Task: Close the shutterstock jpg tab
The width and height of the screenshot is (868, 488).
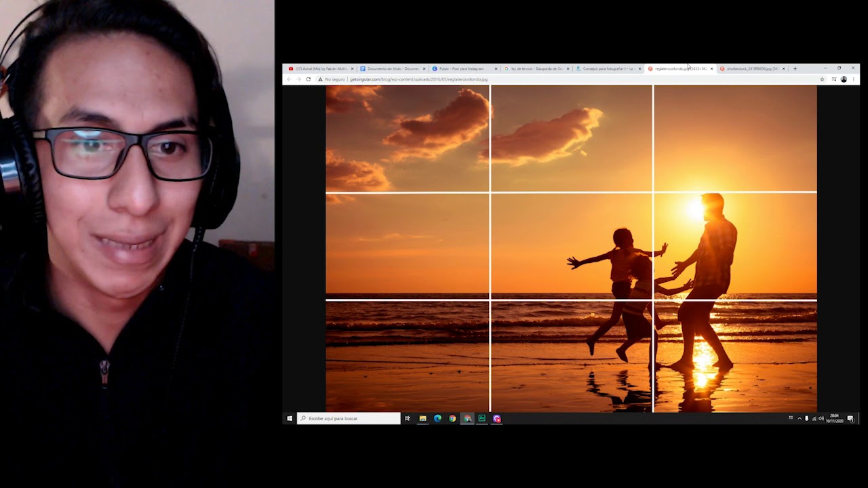Action: pos(783,68)
